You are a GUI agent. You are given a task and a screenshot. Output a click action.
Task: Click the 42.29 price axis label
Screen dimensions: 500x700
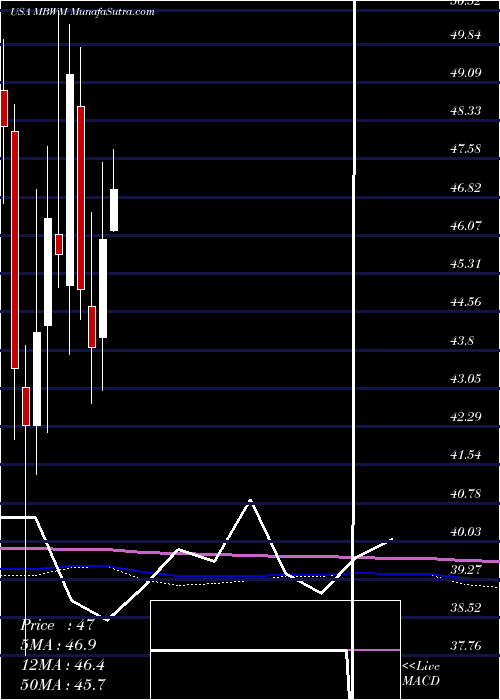click(466, 417)
